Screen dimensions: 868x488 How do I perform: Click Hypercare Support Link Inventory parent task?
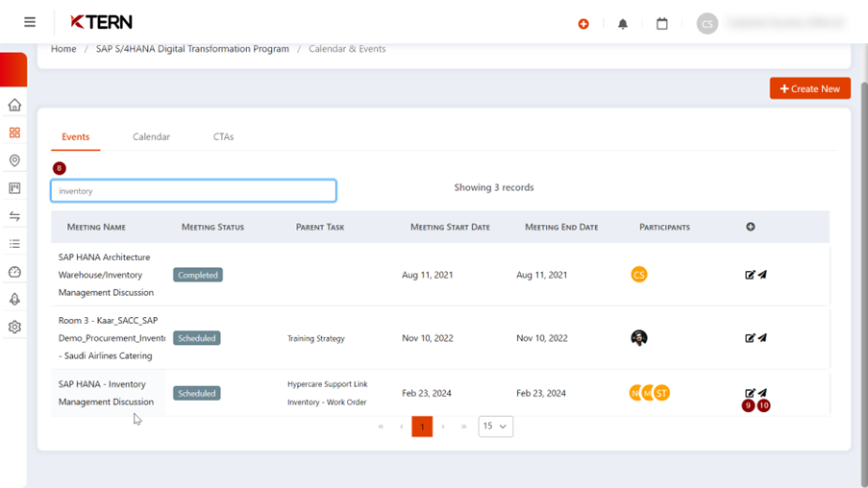327,393
